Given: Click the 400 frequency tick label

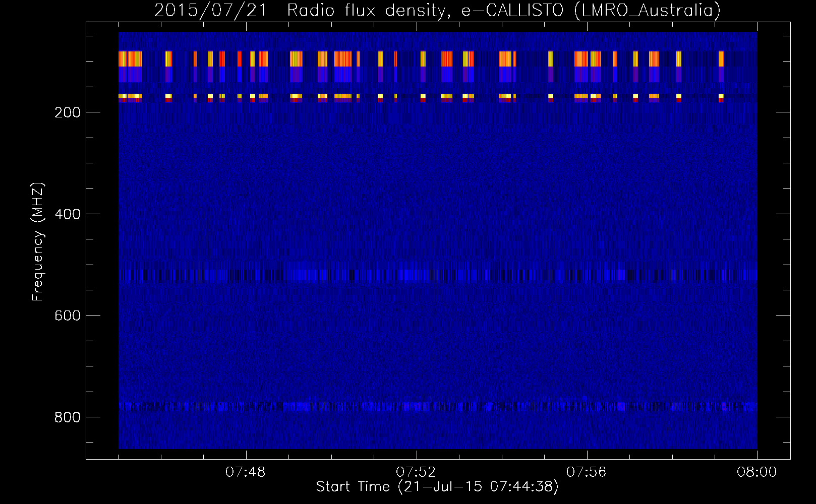Looking at the screenshot, I should 68,214.
